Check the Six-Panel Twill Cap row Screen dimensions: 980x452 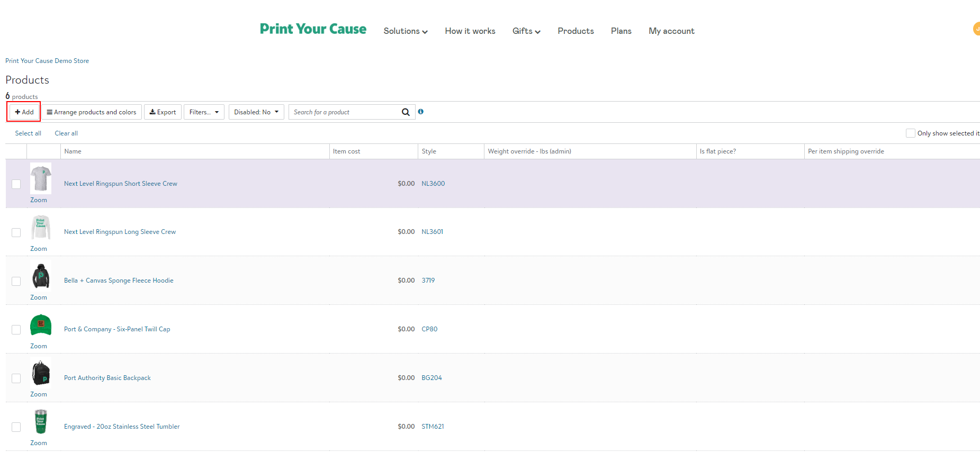16,330
